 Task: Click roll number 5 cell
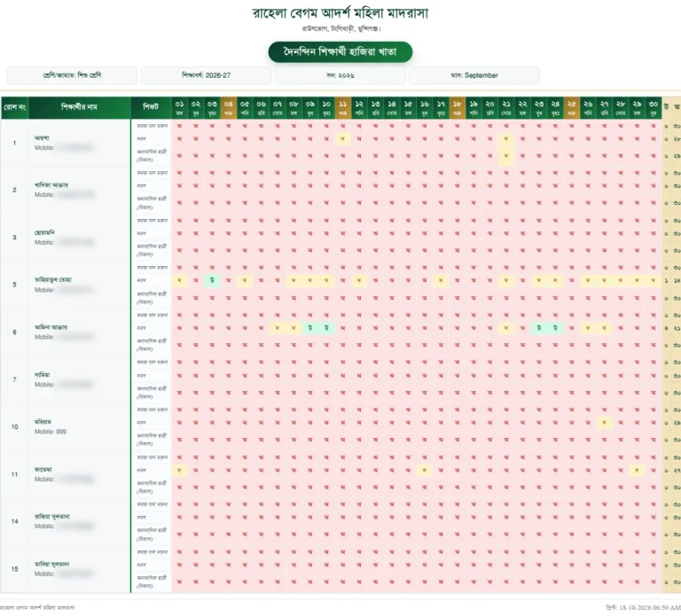click(x=15, y=285)
